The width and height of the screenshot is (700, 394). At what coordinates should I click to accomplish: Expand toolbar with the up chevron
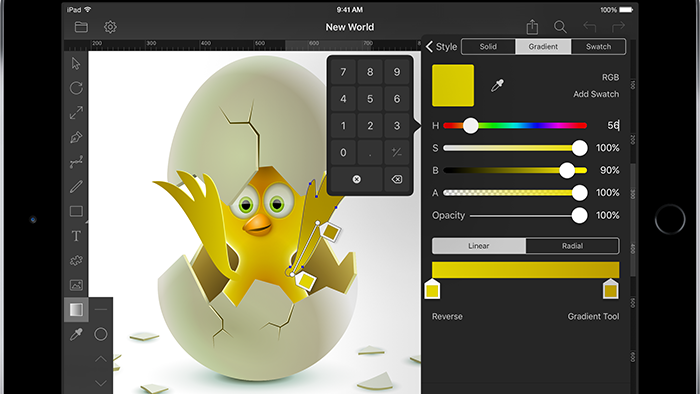101,359
